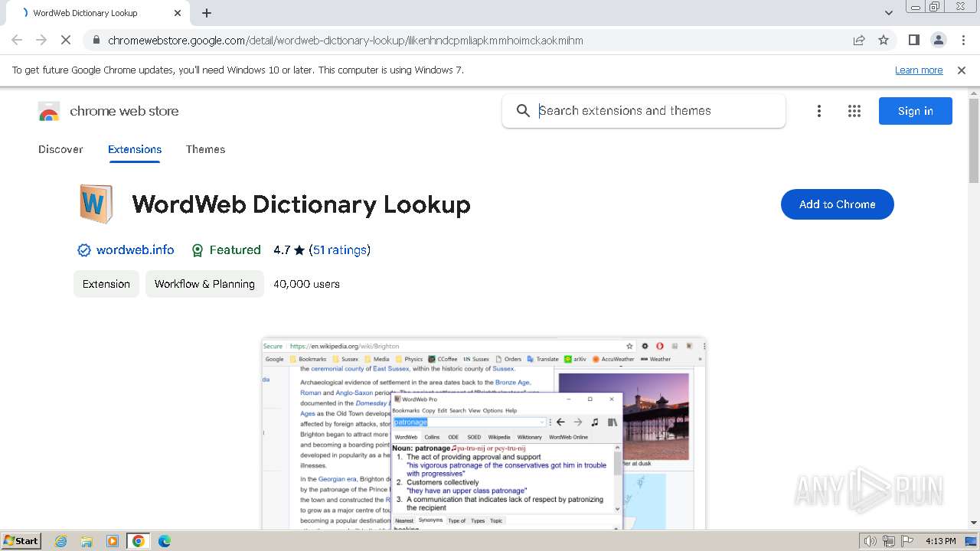
Task: Bookmark this page with the star
Action: [884, 40]
